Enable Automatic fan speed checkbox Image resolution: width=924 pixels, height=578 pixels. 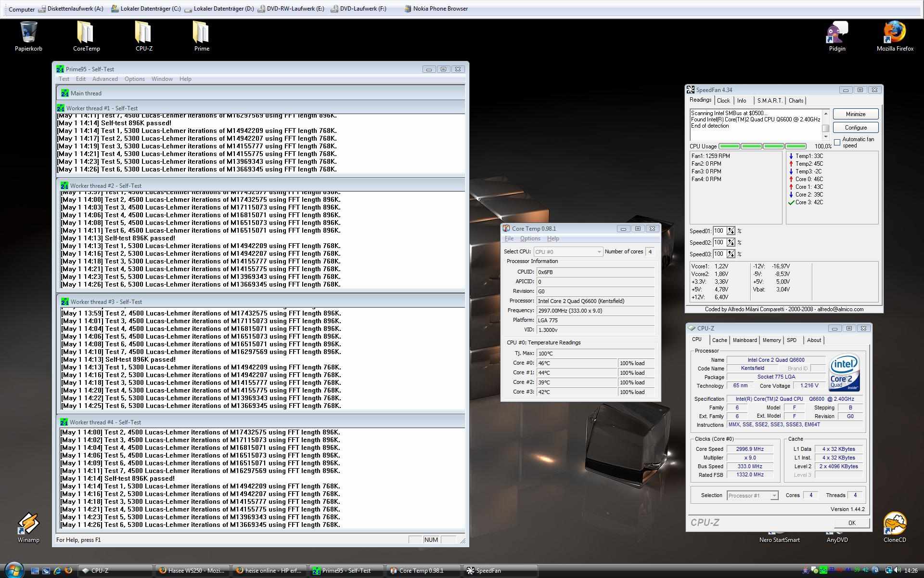tap(837, 142)
